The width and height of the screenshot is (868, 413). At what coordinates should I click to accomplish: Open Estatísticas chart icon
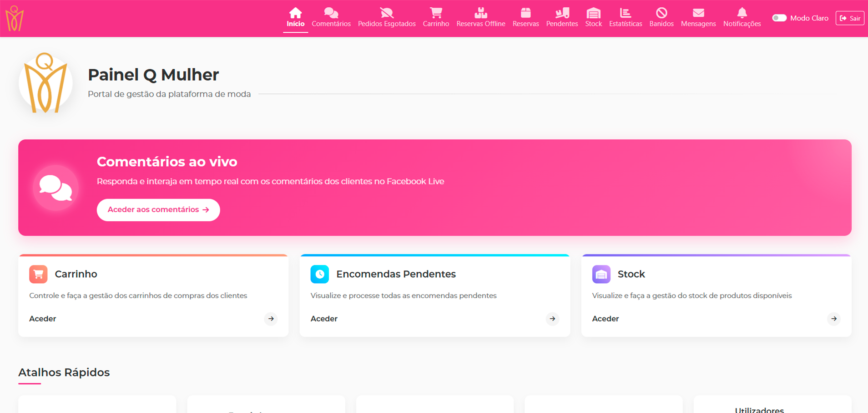point(625,13)
